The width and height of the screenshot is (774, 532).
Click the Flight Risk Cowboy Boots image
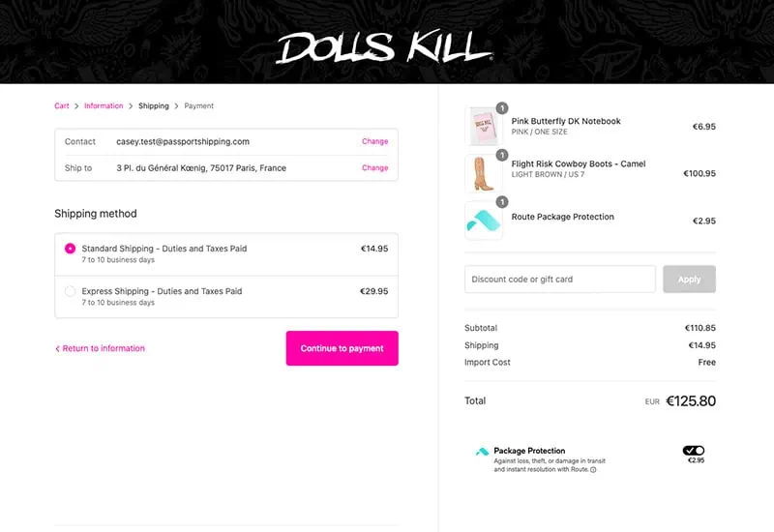click(483, 173)
